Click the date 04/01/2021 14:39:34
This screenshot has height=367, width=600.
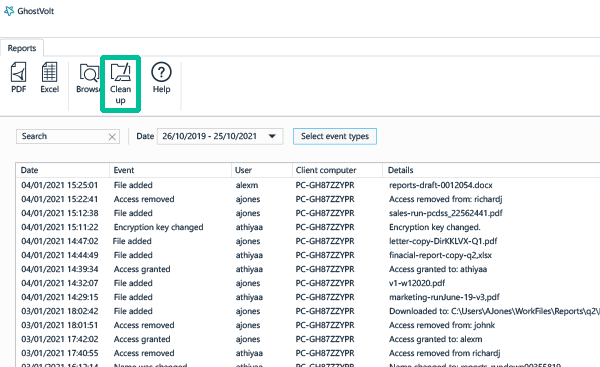pos(60,269)
